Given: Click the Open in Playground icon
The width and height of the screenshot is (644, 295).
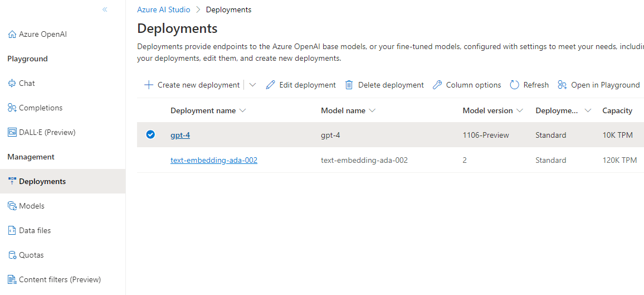Looking at the screenshot, I should click(563, 85).
